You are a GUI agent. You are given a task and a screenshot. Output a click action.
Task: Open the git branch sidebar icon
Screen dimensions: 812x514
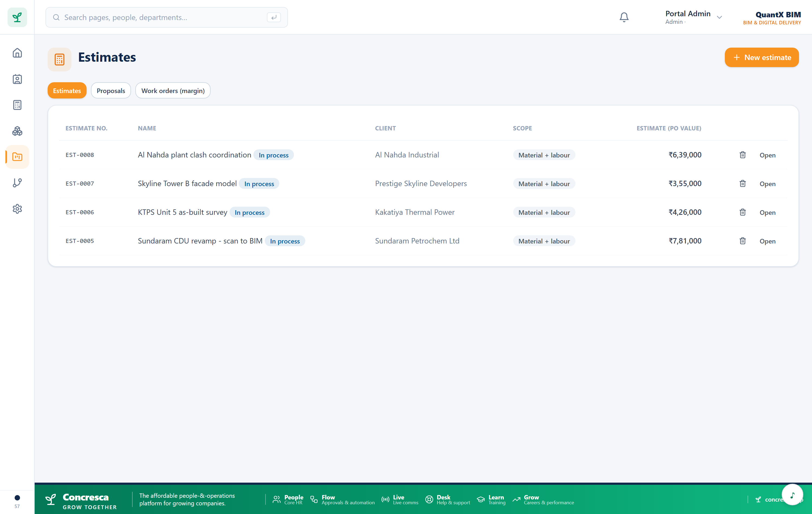[x=17, y=183]
